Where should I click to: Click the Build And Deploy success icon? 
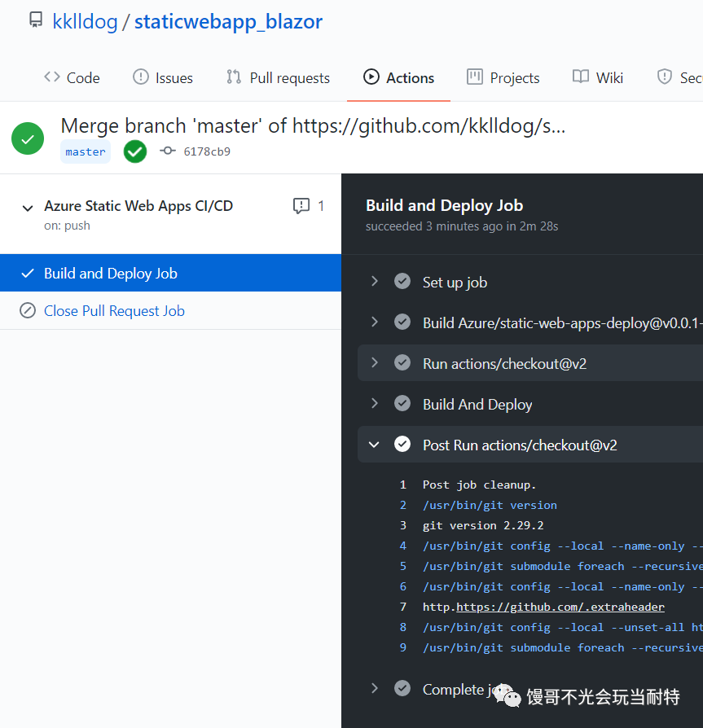(x=402, y=403)
